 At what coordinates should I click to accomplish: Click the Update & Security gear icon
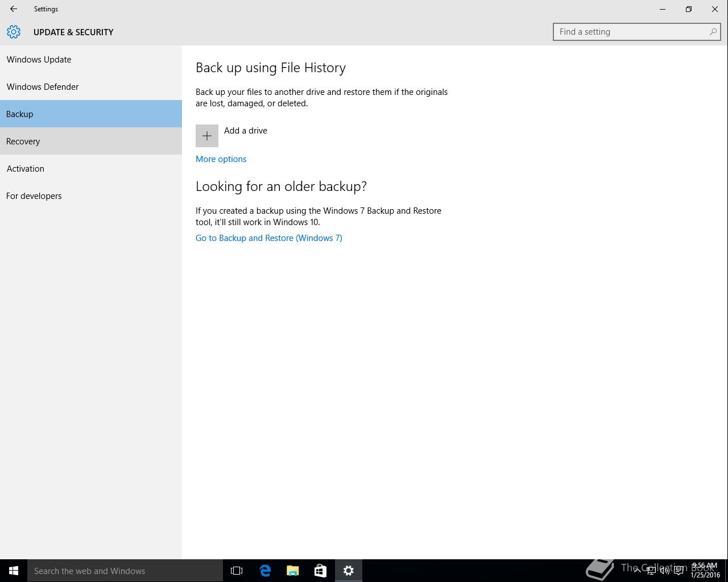pyautogui.click(x=14, y=32)
